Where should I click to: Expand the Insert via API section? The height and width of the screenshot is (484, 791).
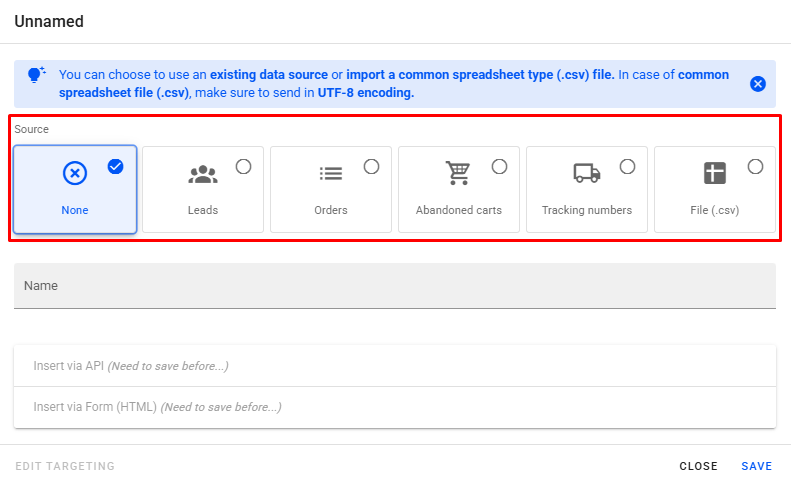pyautogui.click(x=395, y=366)
